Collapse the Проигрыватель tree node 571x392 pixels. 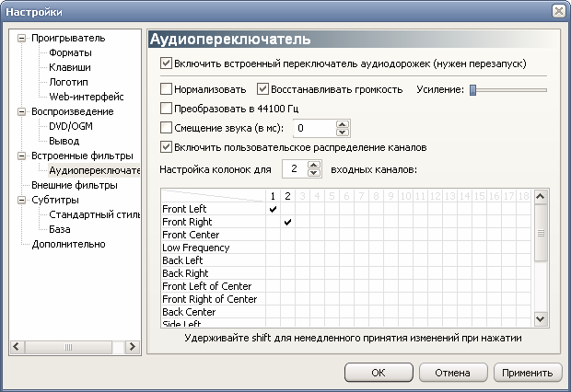(x=22, y=38)
